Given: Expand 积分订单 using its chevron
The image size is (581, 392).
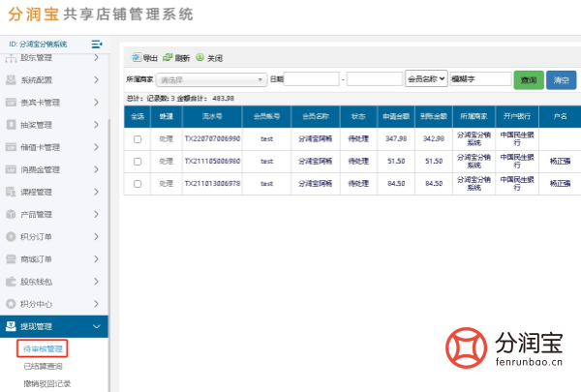Looking at the screenshot, I should coord(96,236).
